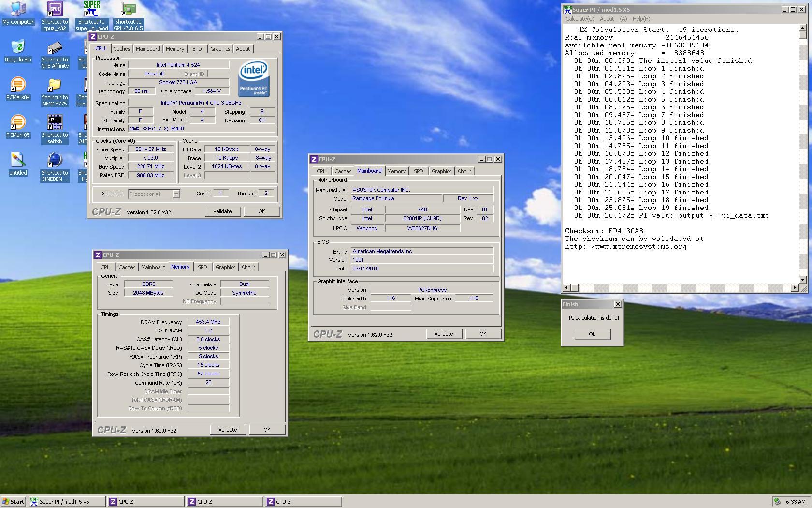The image size is (812, 508).
Task: Click Validate in the CPU tab window
Action: [222, 211]
